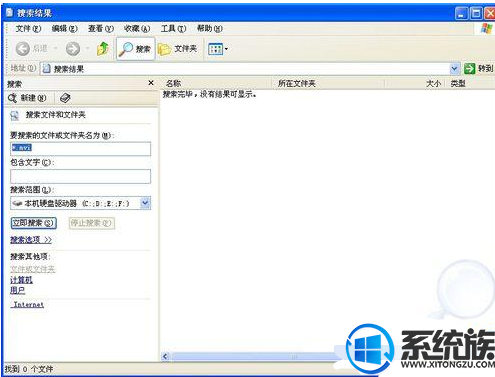
Task: Open the 文件夹 folders pane
Action: [x=178, y=49]
